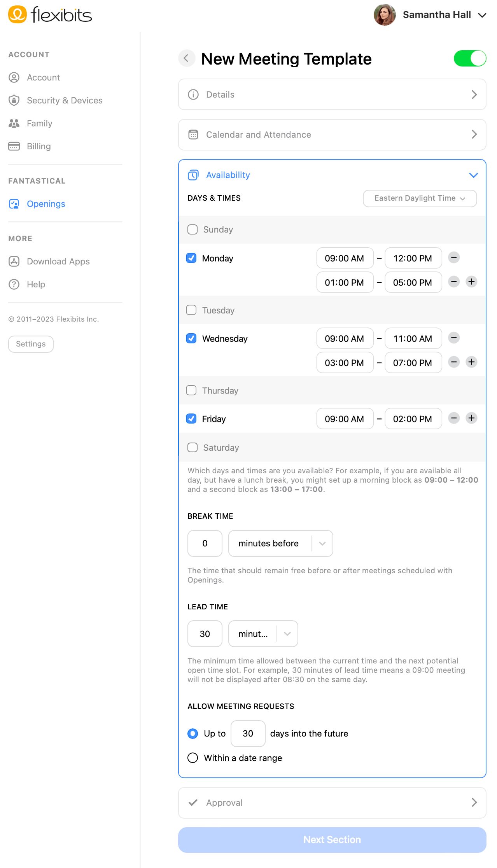Edit Monday's 09:00 AM start time
Image resolution: width=497 pixels, height=868 pixels.
tap(345, 258)
